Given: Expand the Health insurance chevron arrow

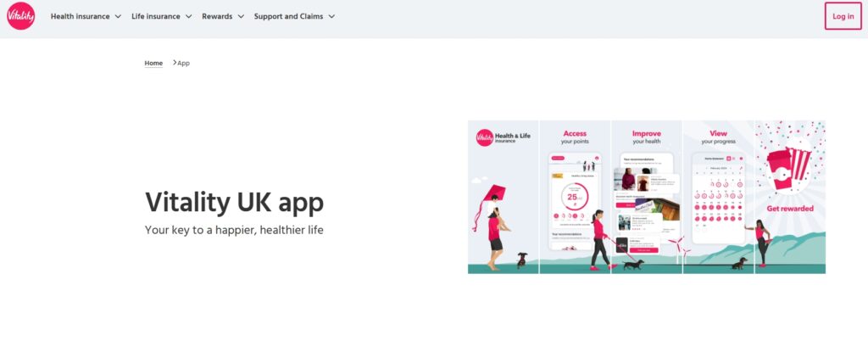Looking at the screenshot, I should click(x=118, y=17).
